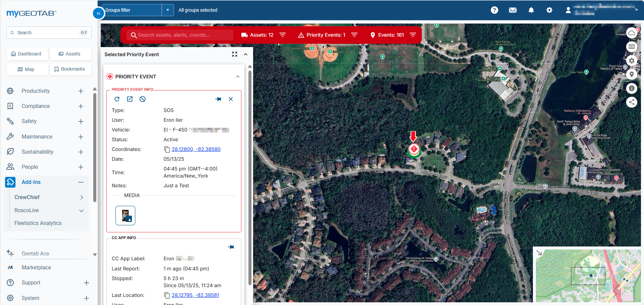This screenshot has height=305, width=644.
Task: Select the SOS event marker on map
Action: point(414,149)
